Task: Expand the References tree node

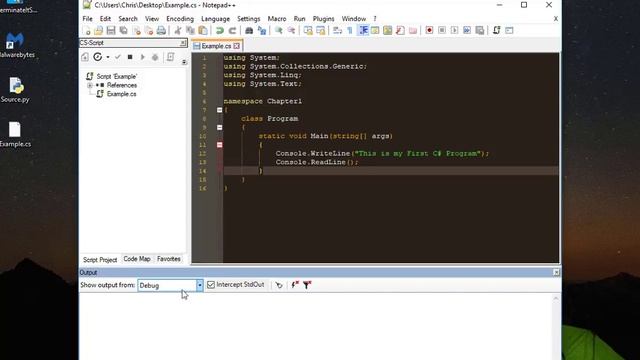Action: (x=89, y=85)
